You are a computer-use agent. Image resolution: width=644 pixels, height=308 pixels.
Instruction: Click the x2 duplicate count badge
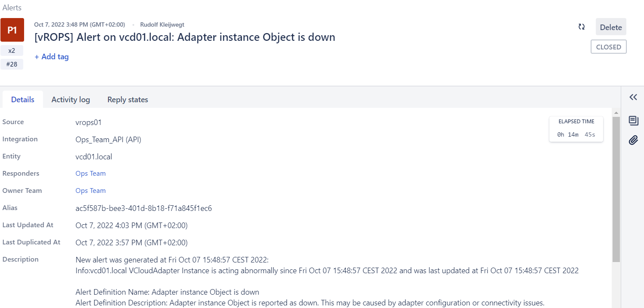(x=12, y=50)
